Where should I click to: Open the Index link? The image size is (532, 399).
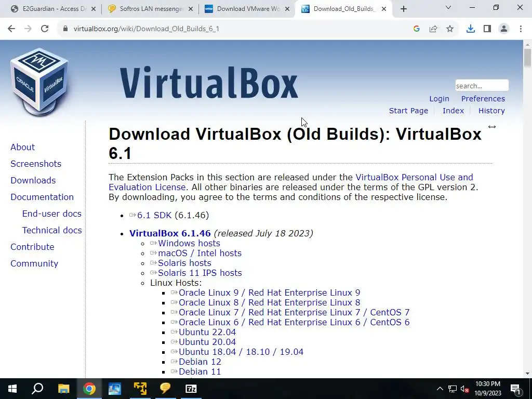pos(453,111)
